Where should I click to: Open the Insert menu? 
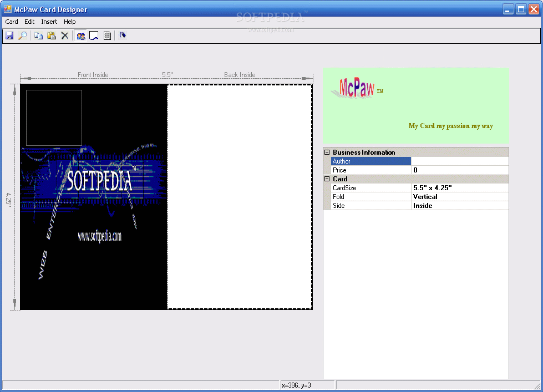tap(49, 22)
